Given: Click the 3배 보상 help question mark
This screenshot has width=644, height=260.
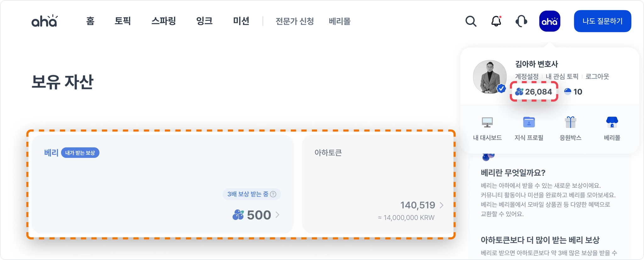Looking at the screenshot, I should (273, 194).
